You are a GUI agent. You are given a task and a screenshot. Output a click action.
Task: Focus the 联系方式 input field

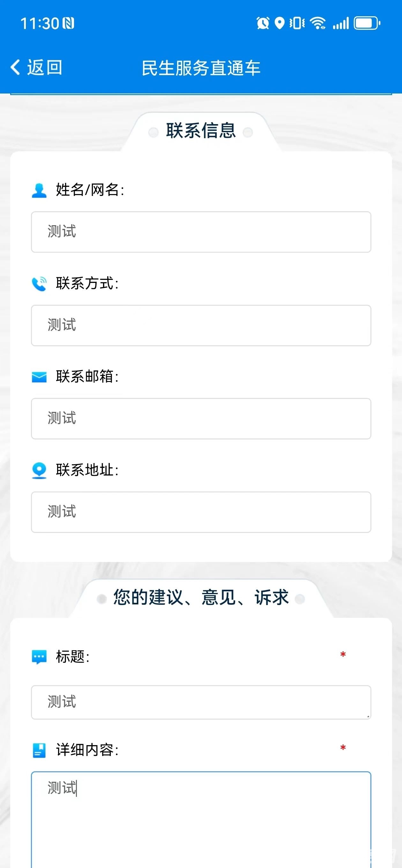pos(201,325)
